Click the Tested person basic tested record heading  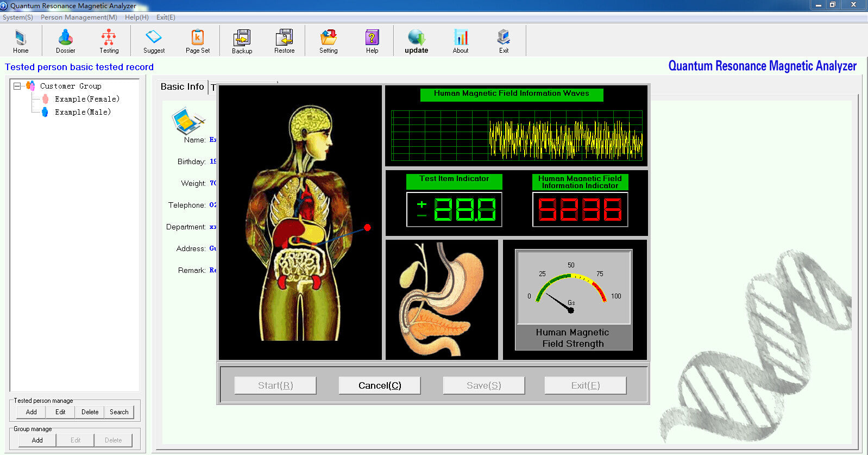[79, 67]
